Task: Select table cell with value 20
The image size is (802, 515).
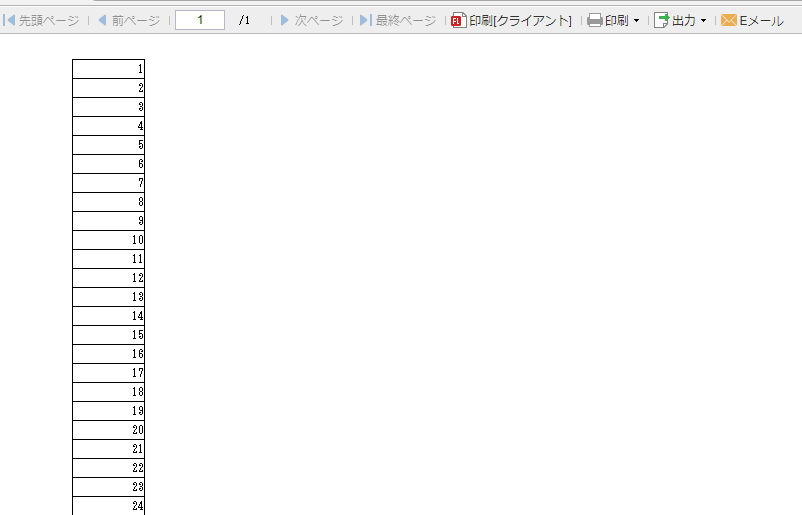Action: [108, 430]
